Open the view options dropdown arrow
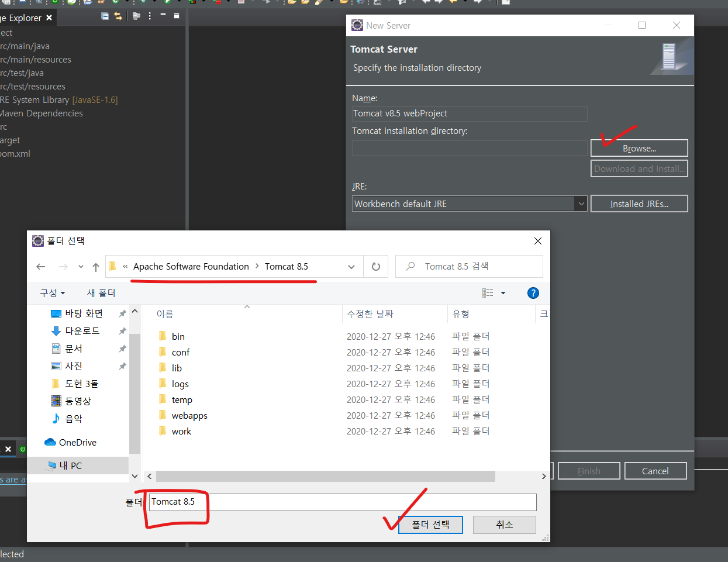728x562 pixels. pos(503,293)
